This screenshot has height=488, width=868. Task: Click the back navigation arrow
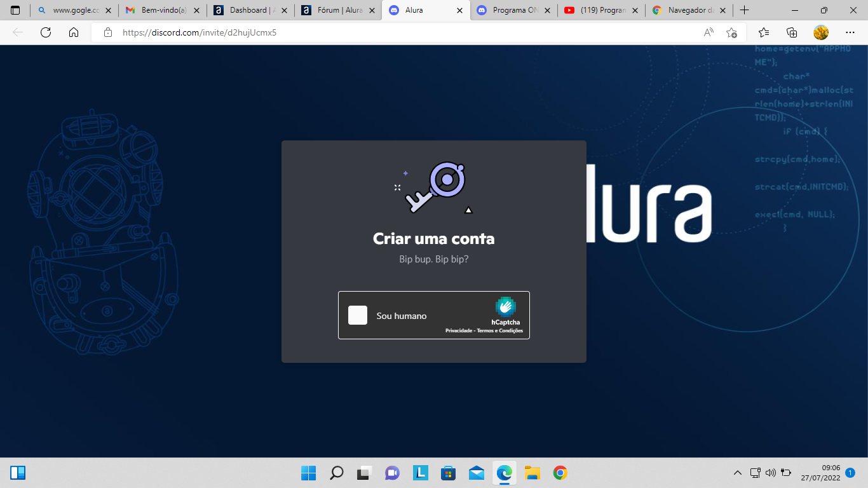(18, 32)
